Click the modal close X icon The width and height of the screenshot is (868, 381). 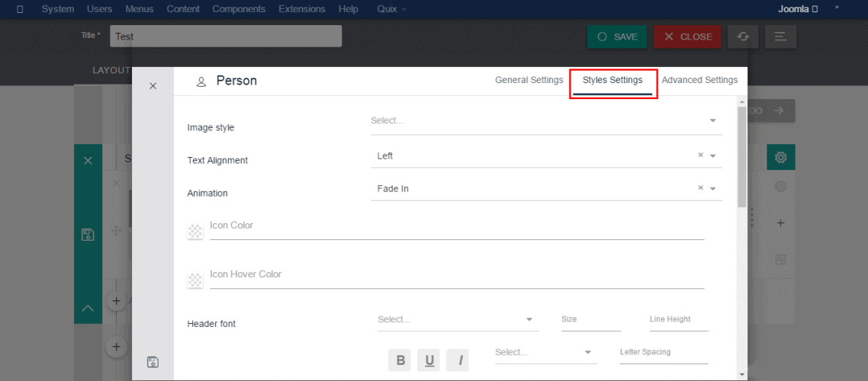(153, 86)
